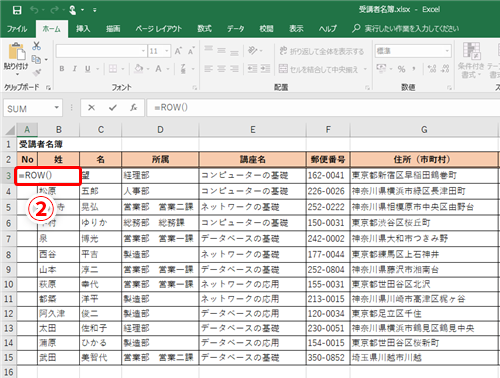500x378 pixels.
Task: Click the Comma style icon
Action: click(x=414, y=69)
